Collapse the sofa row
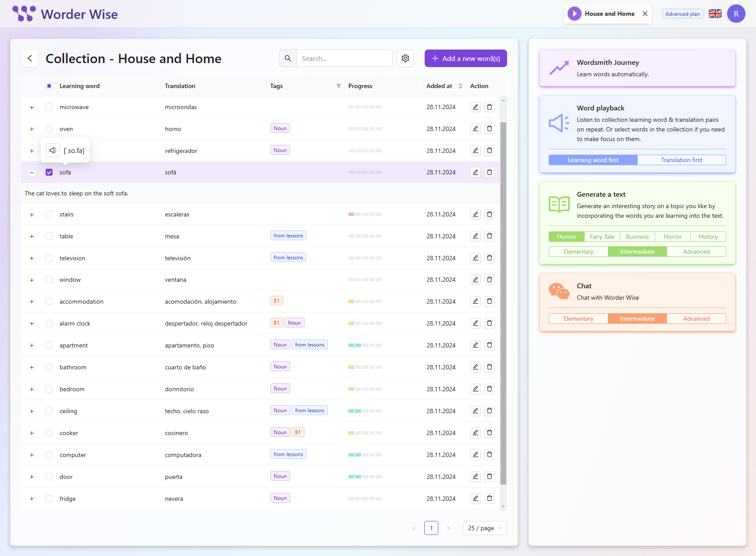The width and height of the screenshot is (756, 556). 32,173
